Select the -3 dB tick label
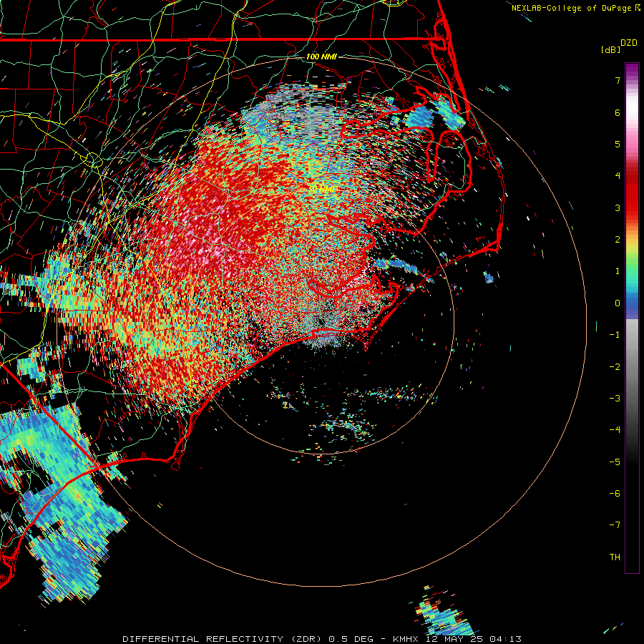 point(615,399)
